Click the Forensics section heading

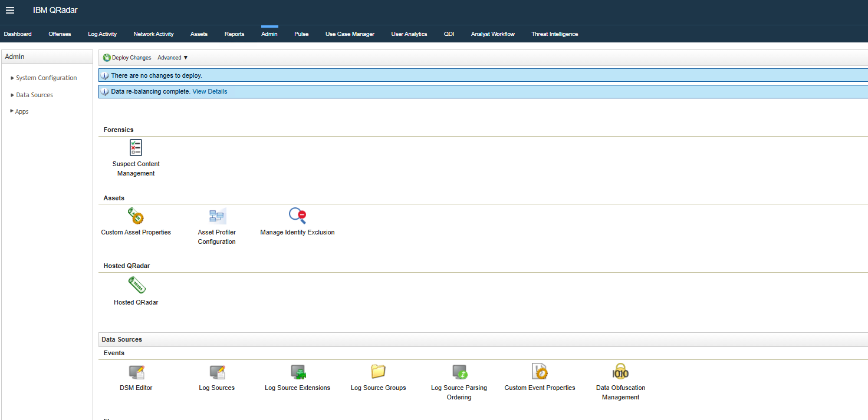119,130
